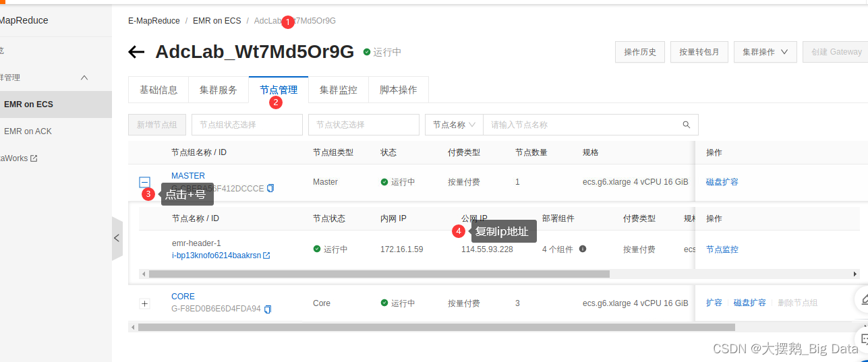This screenshot has height=362, width=868.
Task: Click search magnifier icon in node name field
Action: pos(687,125)
